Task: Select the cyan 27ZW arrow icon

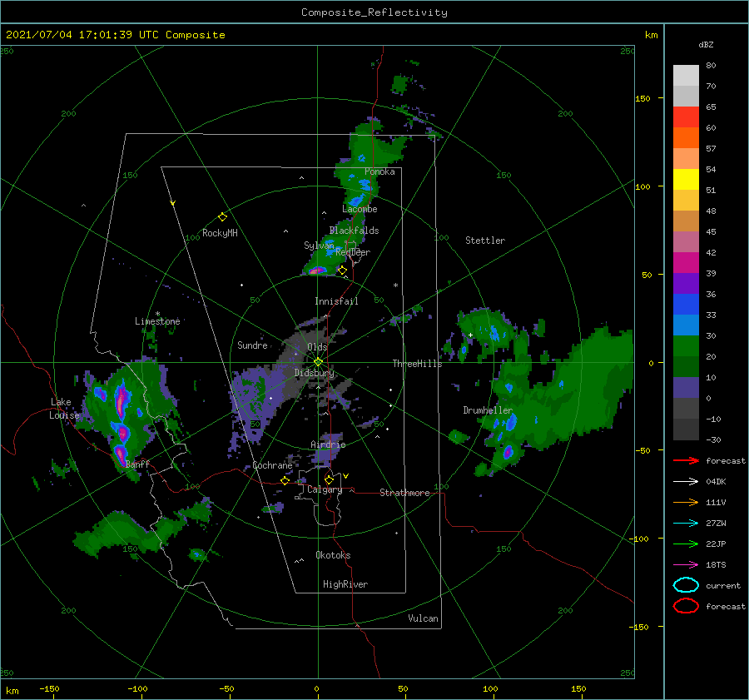Action: coord(686,524)
